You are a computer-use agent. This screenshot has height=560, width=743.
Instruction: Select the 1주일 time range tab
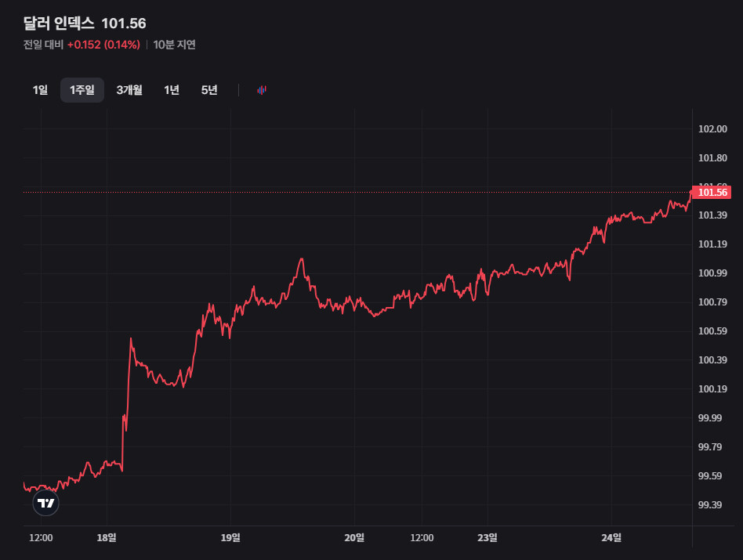point(82,90)
